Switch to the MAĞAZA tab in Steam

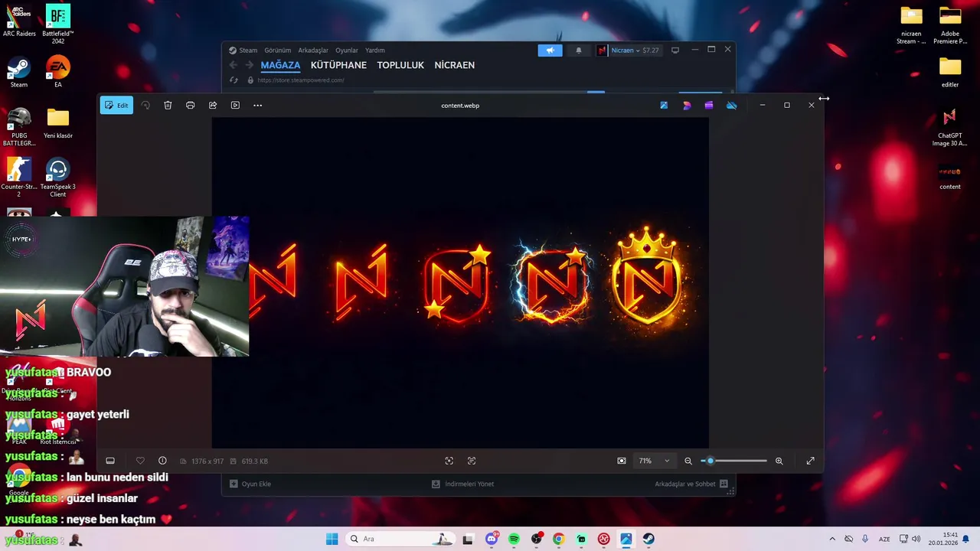tap(280, 65)
